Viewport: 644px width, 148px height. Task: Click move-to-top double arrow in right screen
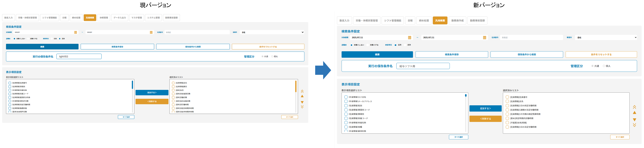(635, 107)
